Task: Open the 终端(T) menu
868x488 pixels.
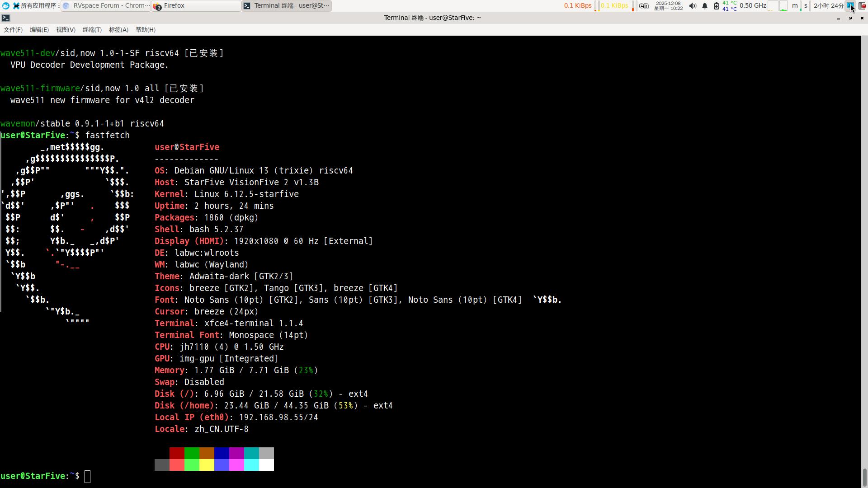Action: [92, 30]
